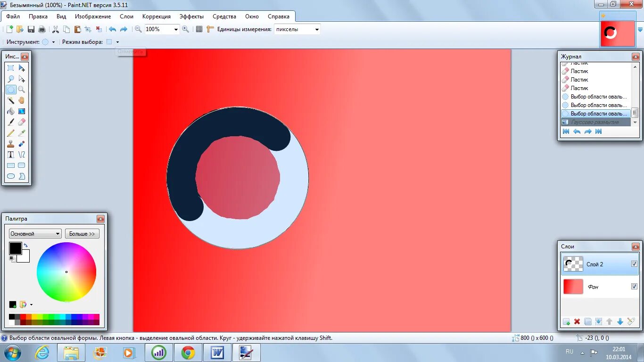The height and width of the screenshot is (362, 644).
Task: Open the image list arrow beside thumbnail
Action: (x=640, y=30)
